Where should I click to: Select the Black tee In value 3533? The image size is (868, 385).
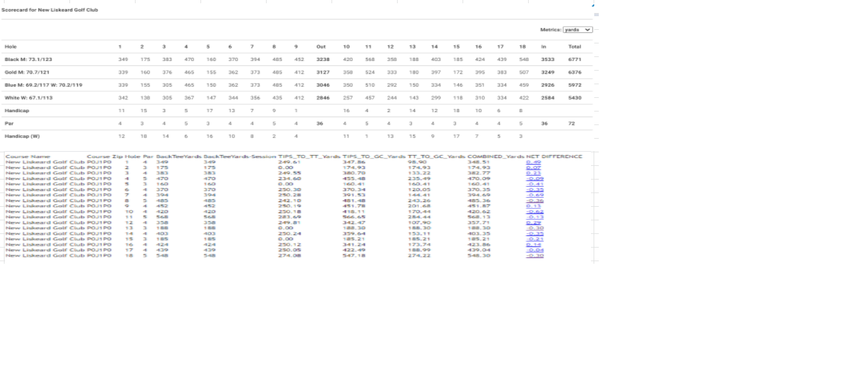point(548,59)
